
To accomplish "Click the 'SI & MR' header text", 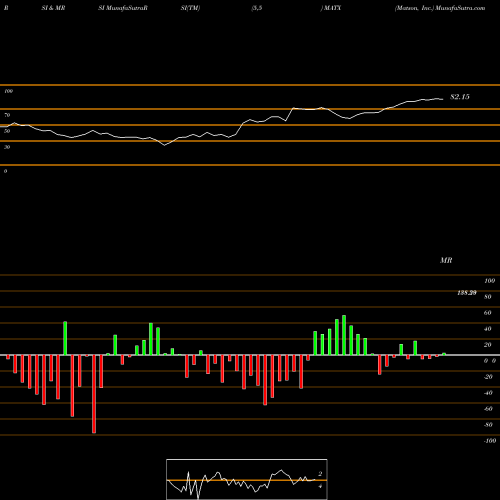I will click(53, 8).
